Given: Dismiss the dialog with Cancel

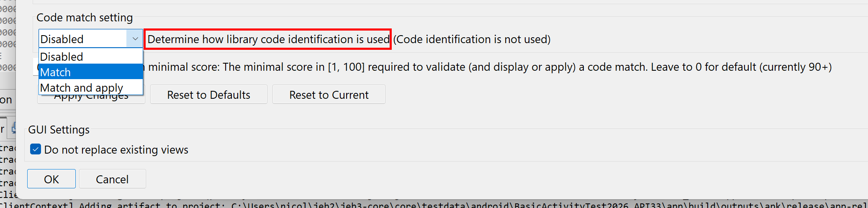Looking at the screenshot, I should 112,179.
